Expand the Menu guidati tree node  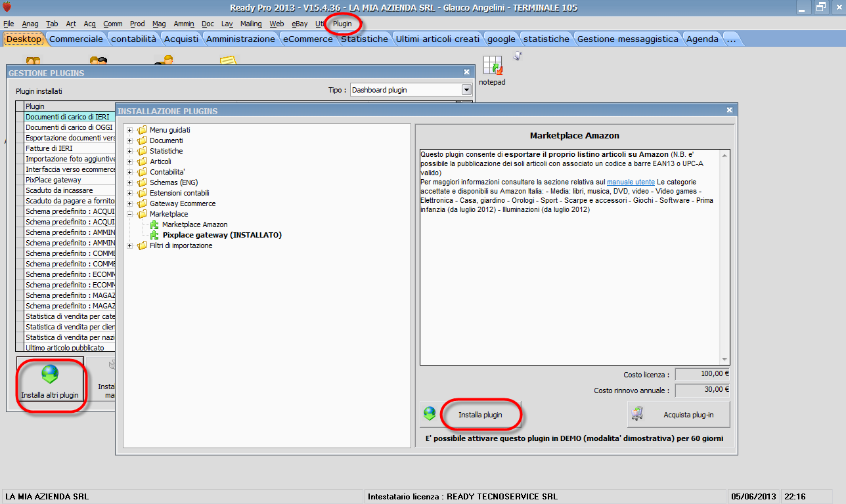[130, 130]
